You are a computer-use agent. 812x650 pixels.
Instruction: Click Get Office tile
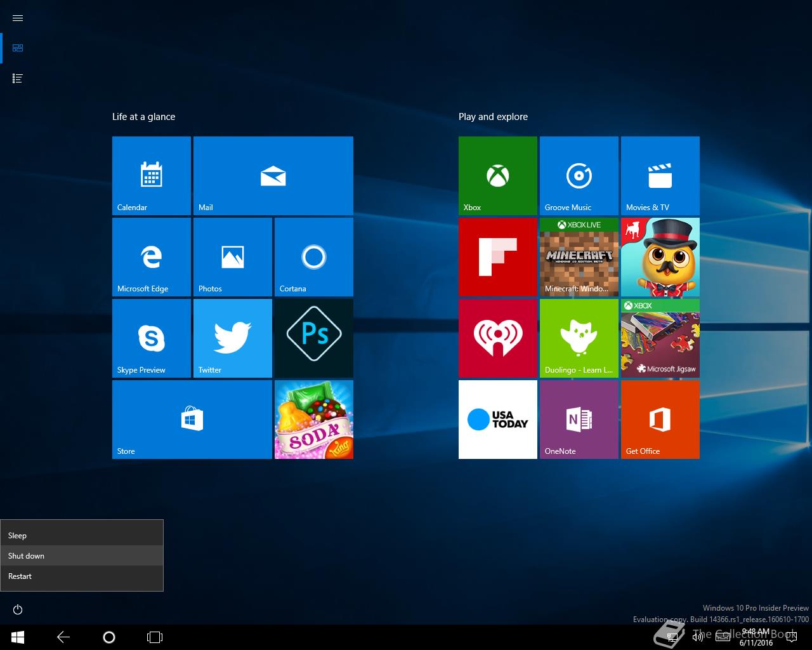pos(660,420)
